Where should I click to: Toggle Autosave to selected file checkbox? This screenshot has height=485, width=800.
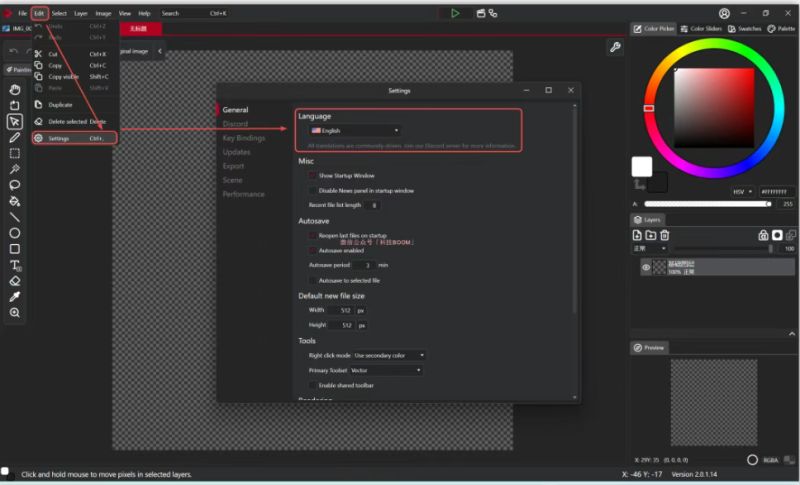click(312, 280)
